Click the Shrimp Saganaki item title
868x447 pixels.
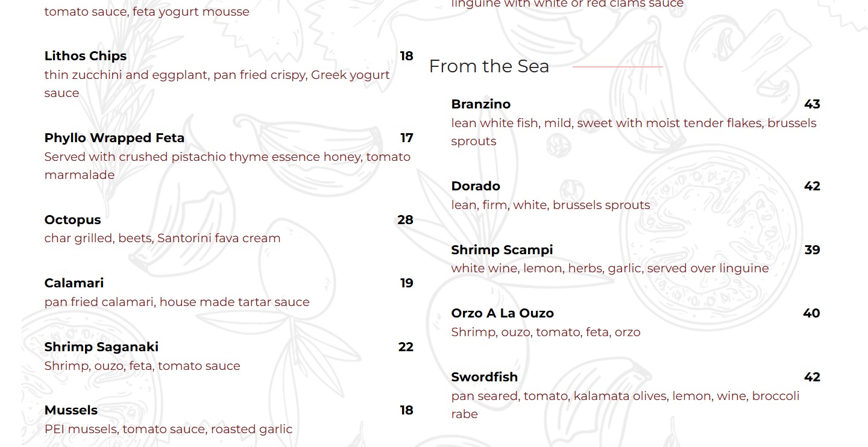pos(101,347)
